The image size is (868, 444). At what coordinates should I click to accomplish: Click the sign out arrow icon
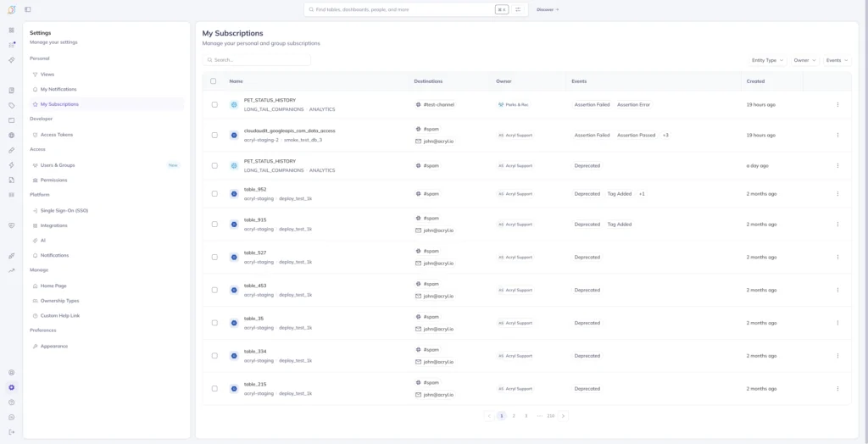coord(12,432)
